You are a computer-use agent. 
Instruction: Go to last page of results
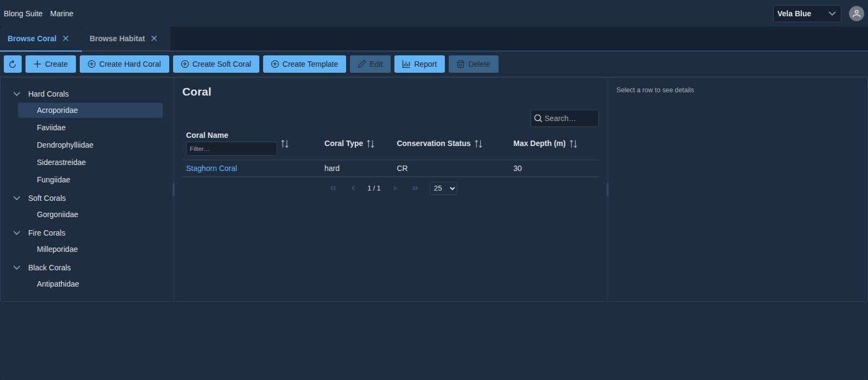pos(415,188)
